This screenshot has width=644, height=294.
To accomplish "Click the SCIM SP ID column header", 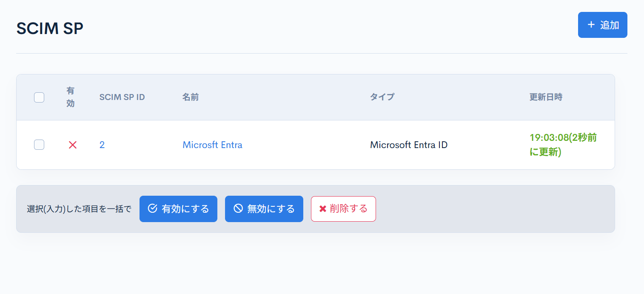I will 122,97.
